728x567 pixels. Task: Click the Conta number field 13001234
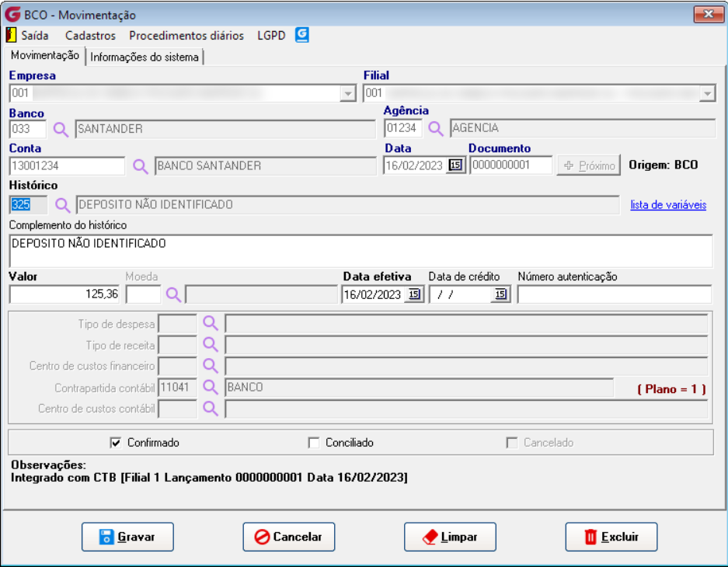[x=67, y=166]
